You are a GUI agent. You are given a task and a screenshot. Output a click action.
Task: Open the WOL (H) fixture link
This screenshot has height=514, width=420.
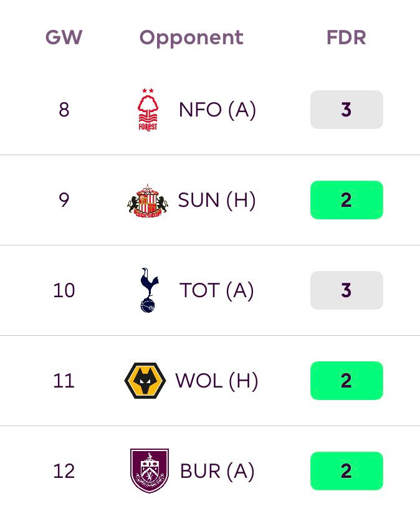pyautogui.click(x=217, y=381)
